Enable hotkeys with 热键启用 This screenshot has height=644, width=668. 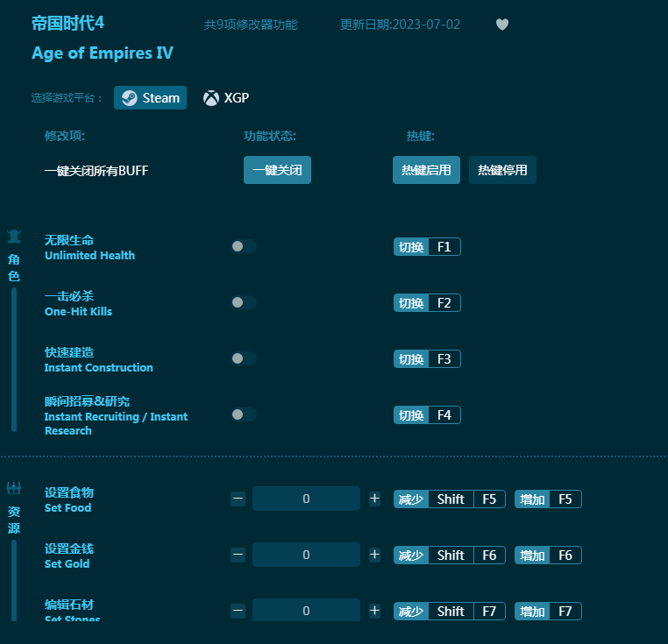[x=426, y=170]
